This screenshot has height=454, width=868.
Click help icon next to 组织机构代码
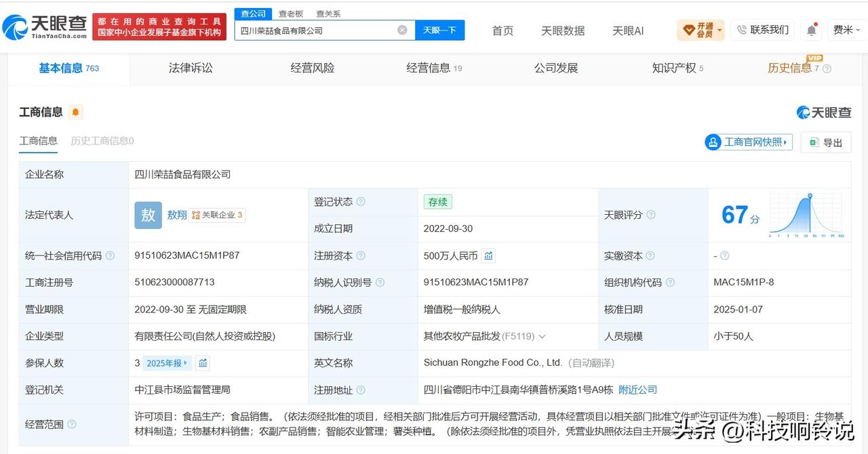click(670, 282)
